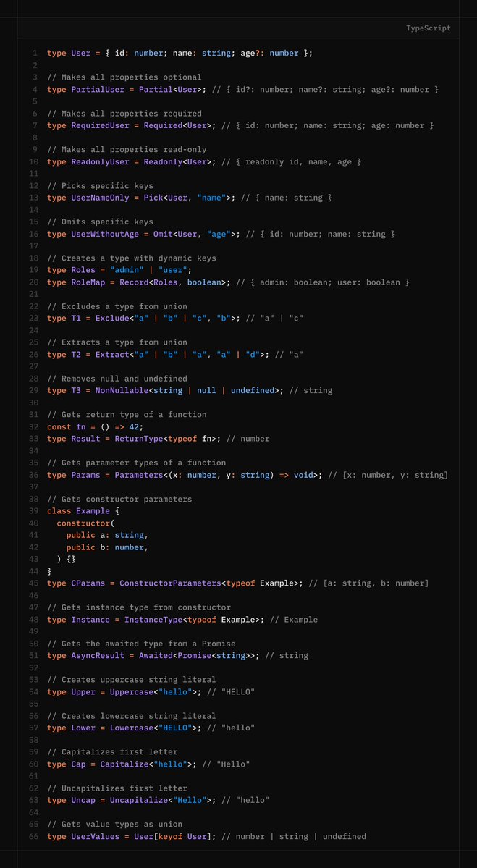Viewport: 477px width, 868px height.
Task: Click comment 'Gets value types as union'
Action: [x=114, y=825]
